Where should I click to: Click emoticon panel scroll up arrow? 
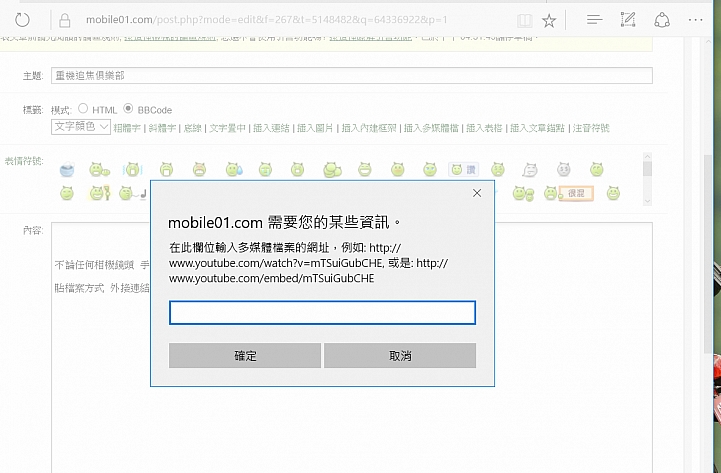pyautogui.click(x=647, y=157)
